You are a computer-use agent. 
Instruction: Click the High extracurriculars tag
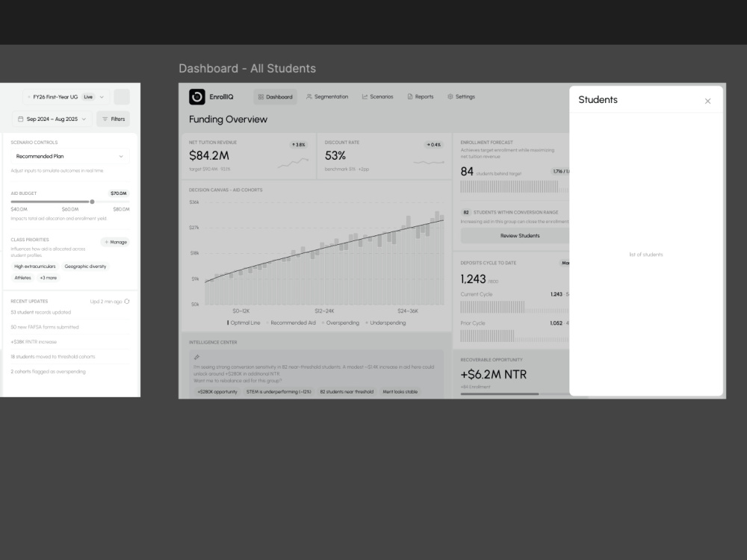pyautogui.click(x=35, y=267)
